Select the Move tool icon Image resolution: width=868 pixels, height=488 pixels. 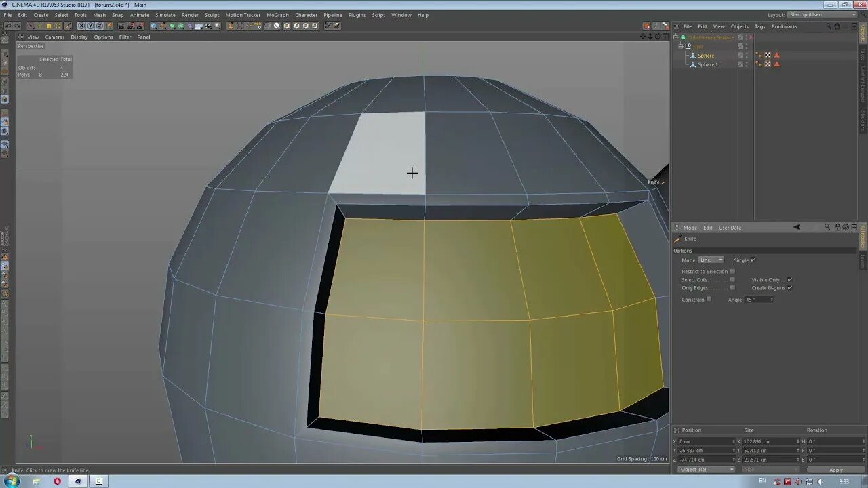(x=40, y=26)
